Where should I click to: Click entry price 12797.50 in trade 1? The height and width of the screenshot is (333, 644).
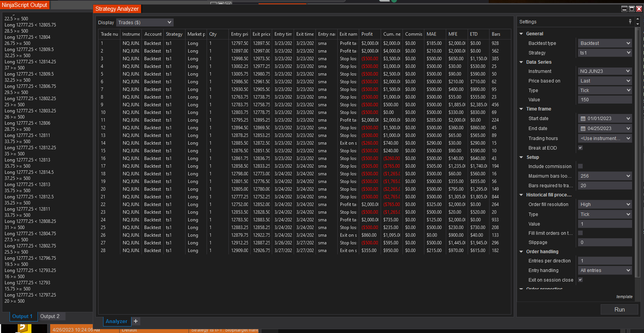pos(240,43)
